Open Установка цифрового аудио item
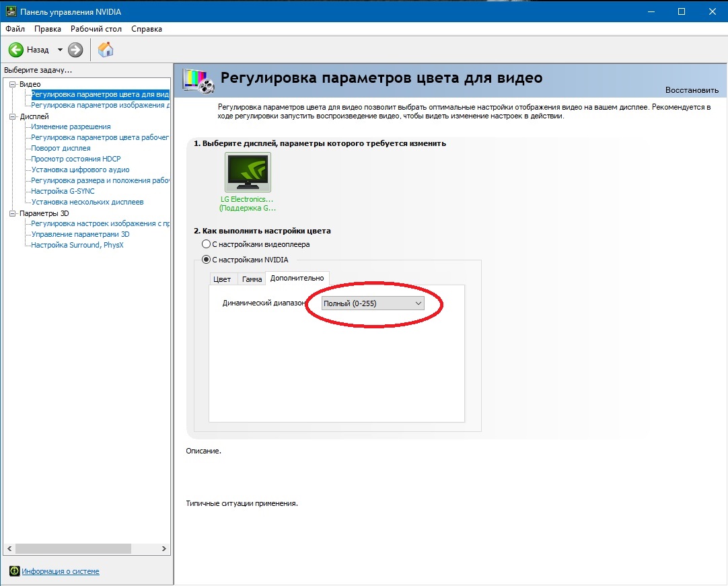This screenshot has height=586, width=728. click(x=80, y=170)
